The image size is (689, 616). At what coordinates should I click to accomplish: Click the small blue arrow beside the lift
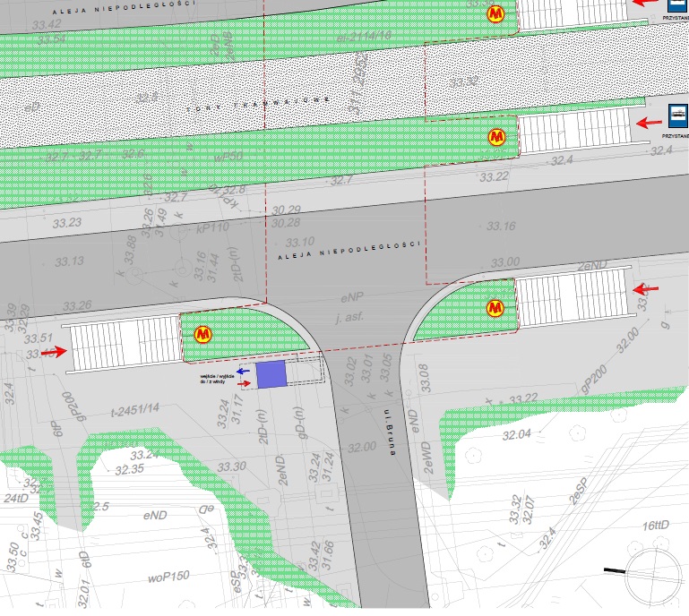[243, 372]
